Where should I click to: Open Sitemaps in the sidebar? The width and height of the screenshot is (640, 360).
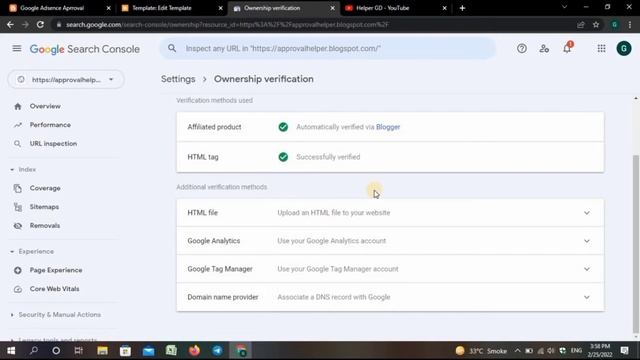(44, 207)
